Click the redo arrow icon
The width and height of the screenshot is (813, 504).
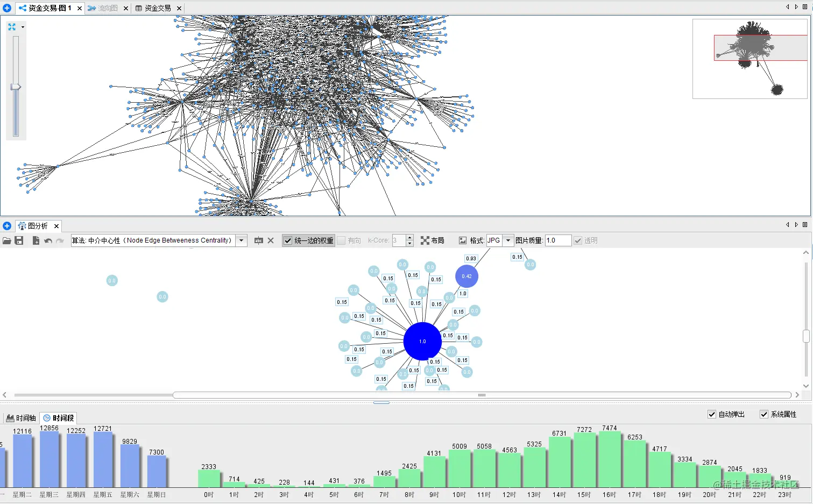pos(60,240)
